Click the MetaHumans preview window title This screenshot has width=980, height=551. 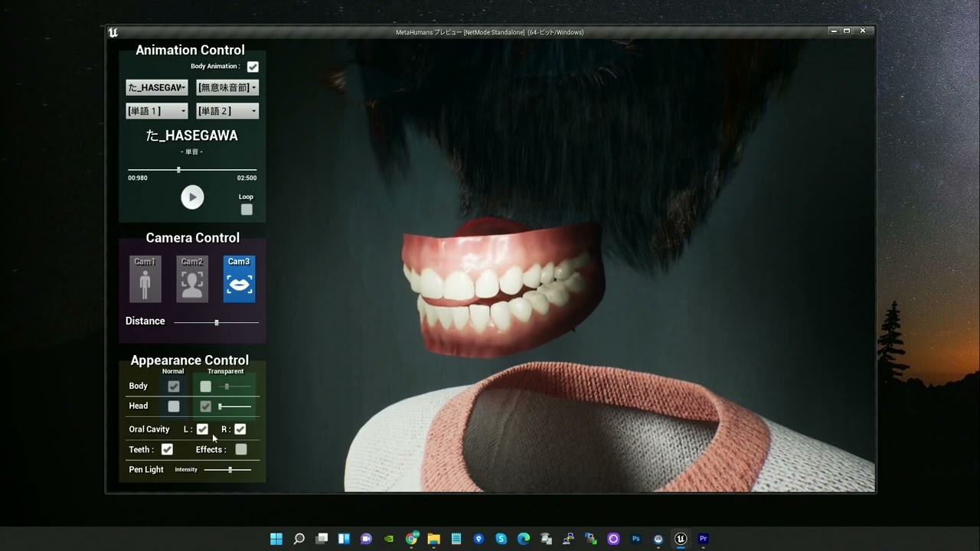point(490,32)
